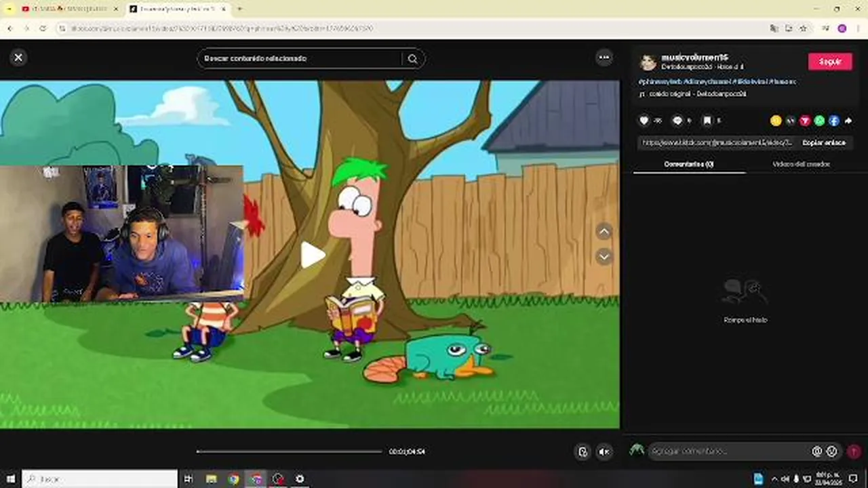Open Google Chrome from the taskbar
Screen dimensions: 868x488
coord(233,479)
